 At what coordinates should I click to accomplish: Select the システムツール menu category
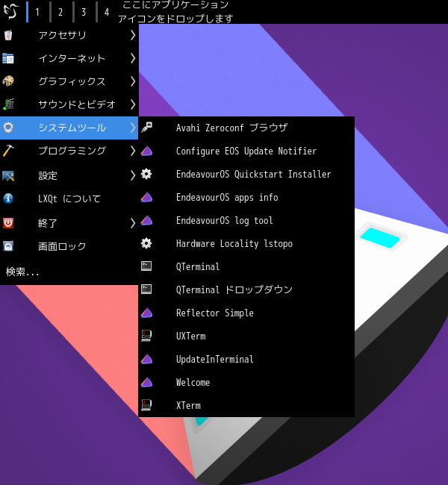(69, 128)
